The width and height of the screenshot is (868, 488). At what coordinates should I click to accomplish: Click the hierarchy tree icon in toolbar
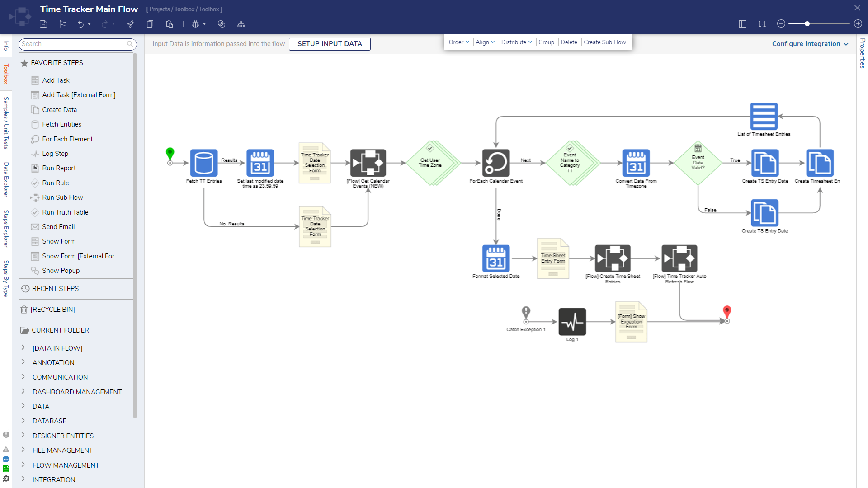click(241, 24)
